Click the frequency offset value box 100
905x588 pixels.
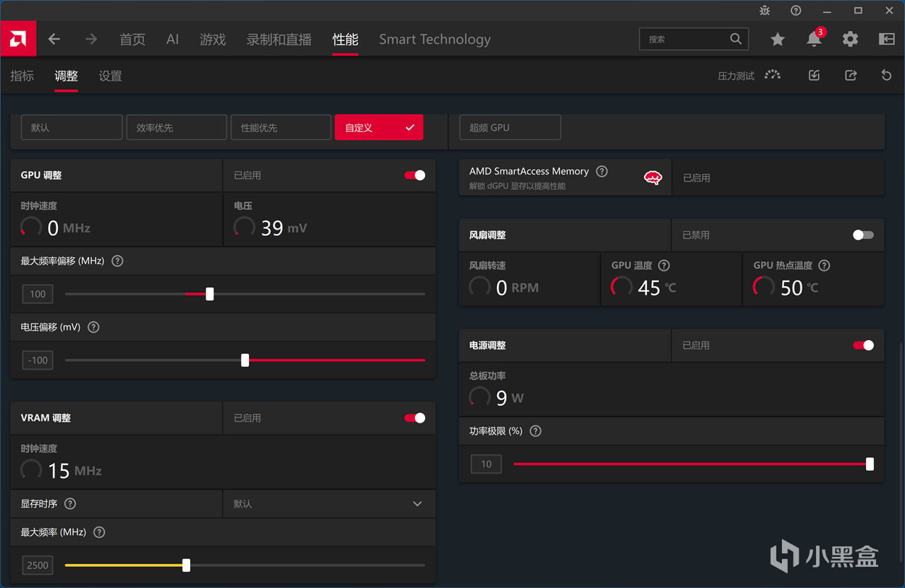tap(37, 294)
